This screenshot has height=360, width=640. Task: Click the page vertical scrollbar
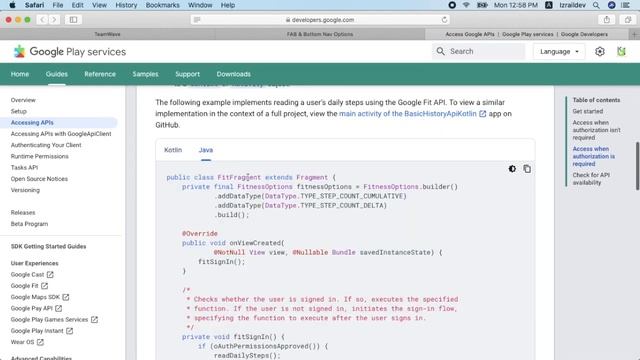coord(637,166)
